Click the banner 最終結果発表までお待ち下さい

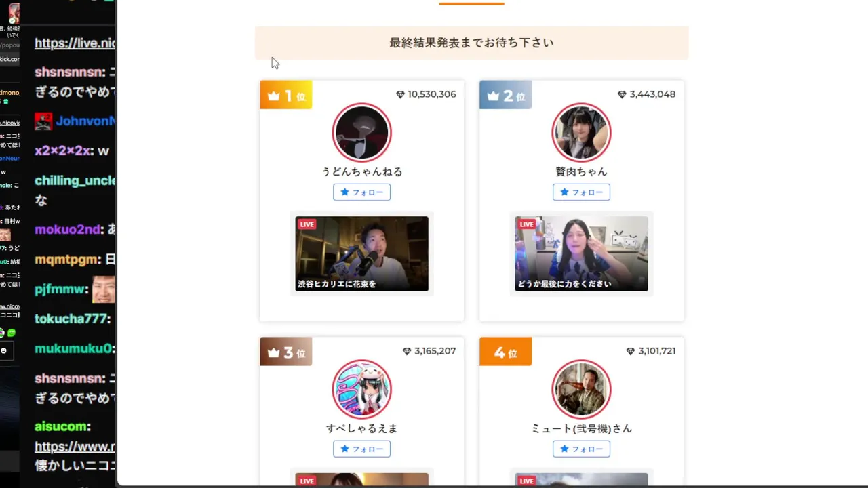(x=471, y=43)
